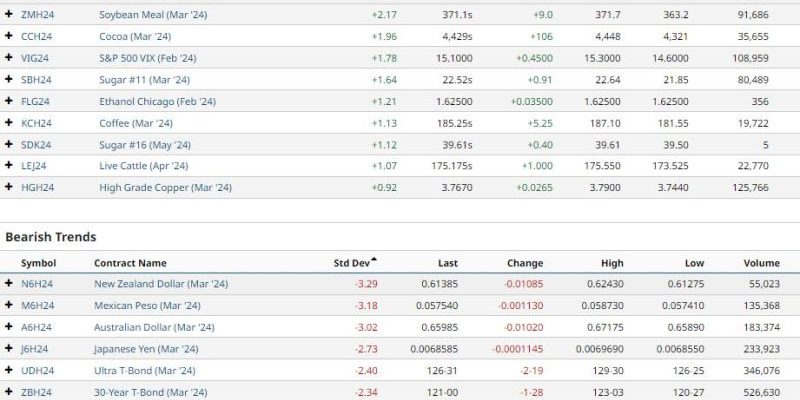Click plus icon beside HGH24 High Grade Copper

click(x=8, y=187)
